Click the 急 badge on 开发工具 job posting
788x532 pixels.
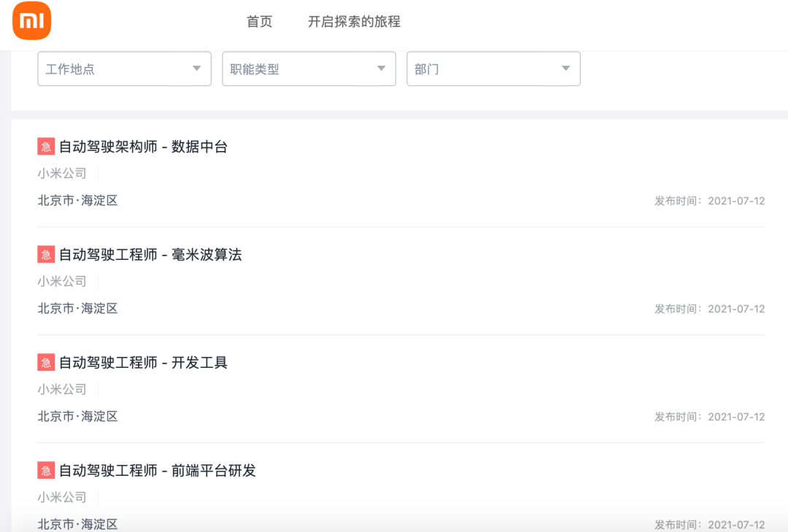point(45,363)
